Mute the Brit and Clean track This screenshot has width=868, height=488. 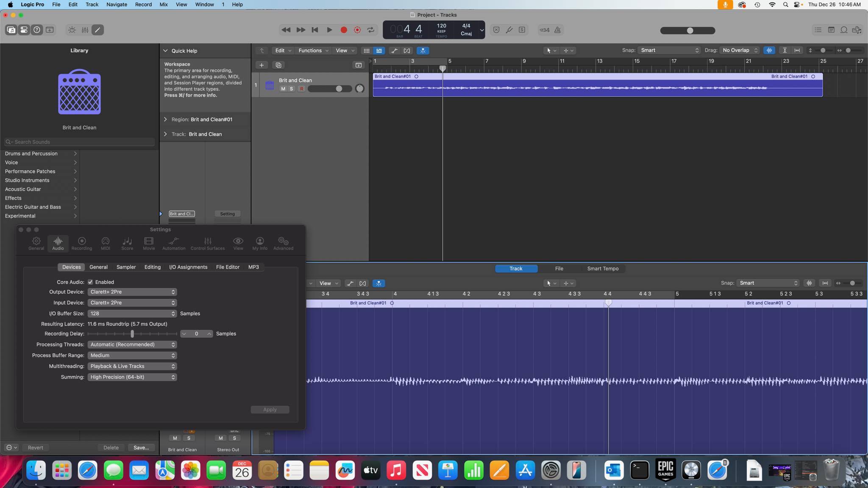click(x=283, y=89)
